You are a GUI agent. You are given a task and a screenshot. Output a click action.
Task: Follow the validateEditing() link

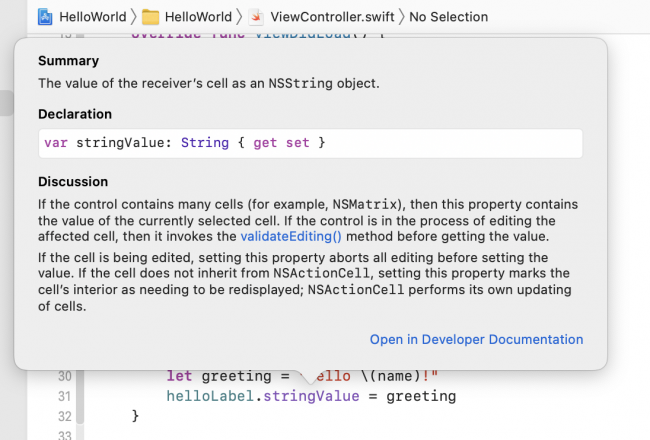pyautogui.click(x=290, y=236)
